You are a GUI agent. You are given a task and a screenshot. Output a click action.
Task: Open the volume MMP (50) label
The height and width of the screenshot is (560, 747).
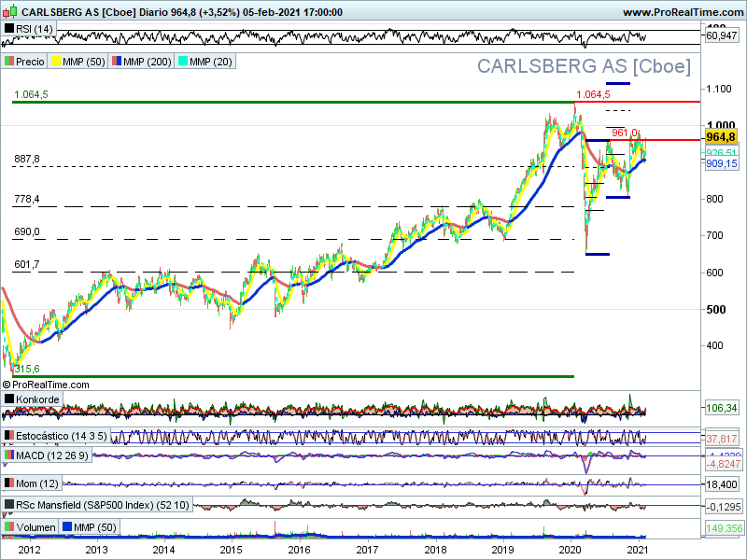[x=95, y=527]
